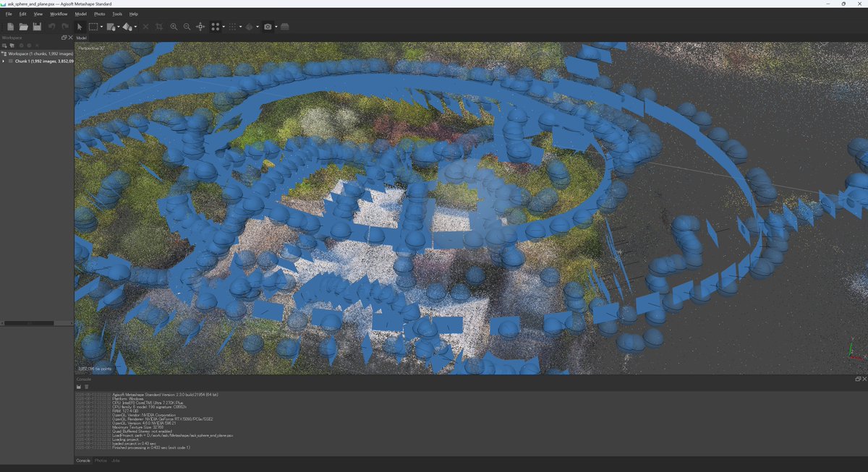The image size is (868, 472).
Task: Click the Redo arrow icon
Action: point(65,27)
